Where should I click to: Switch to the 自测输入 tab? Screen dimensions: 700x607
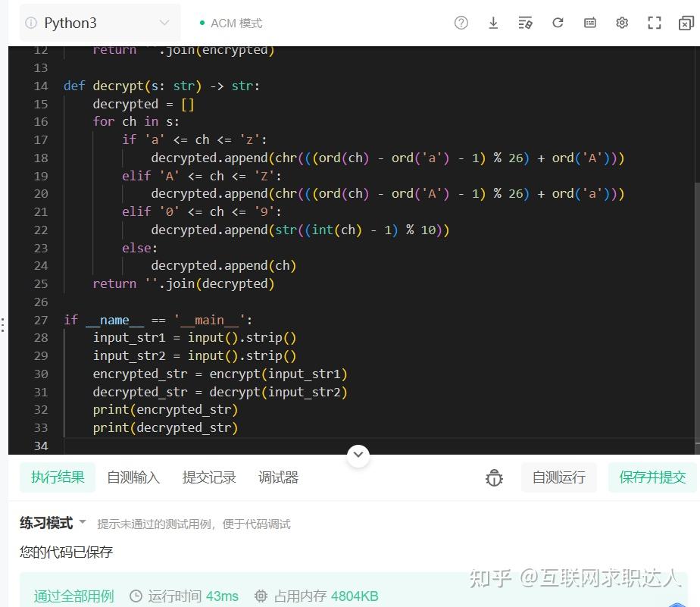133,477
